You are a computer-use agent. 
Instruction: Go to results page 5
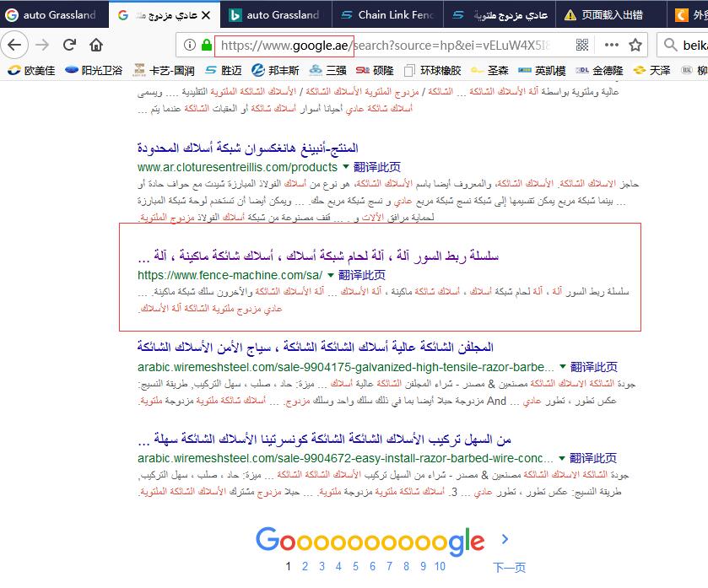(354, 566)
